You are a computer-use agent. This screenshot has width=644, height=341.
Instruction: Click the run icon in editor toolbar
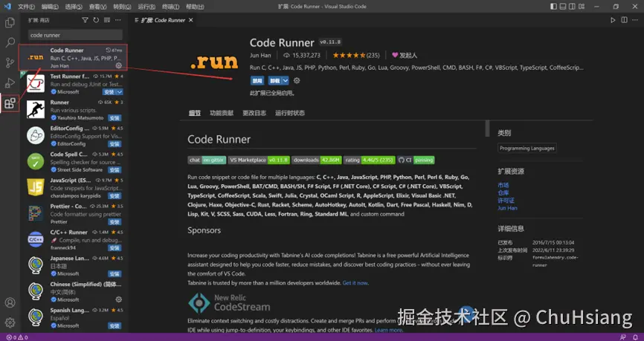tap(613, 20)
